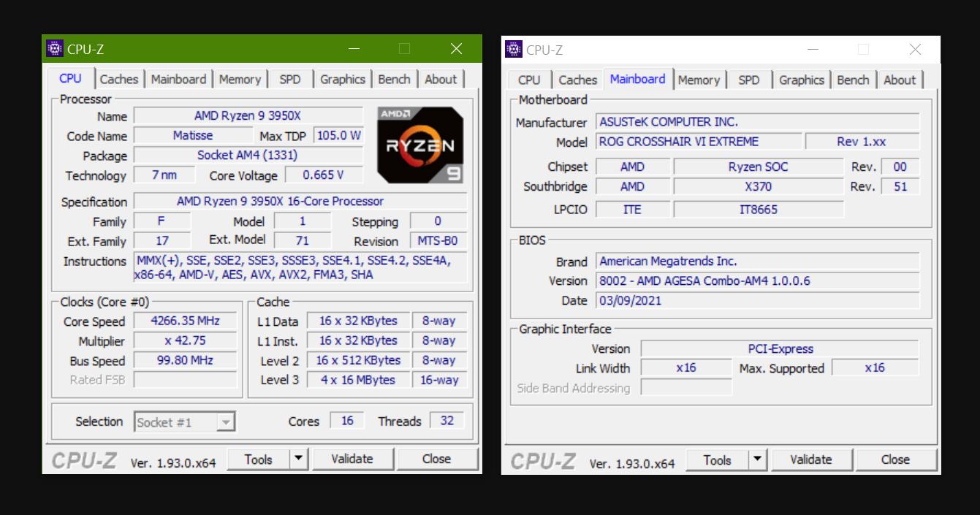The image size is (980, 515).
Task: Open Memory tab in the right window
Action: pos(699,80)
